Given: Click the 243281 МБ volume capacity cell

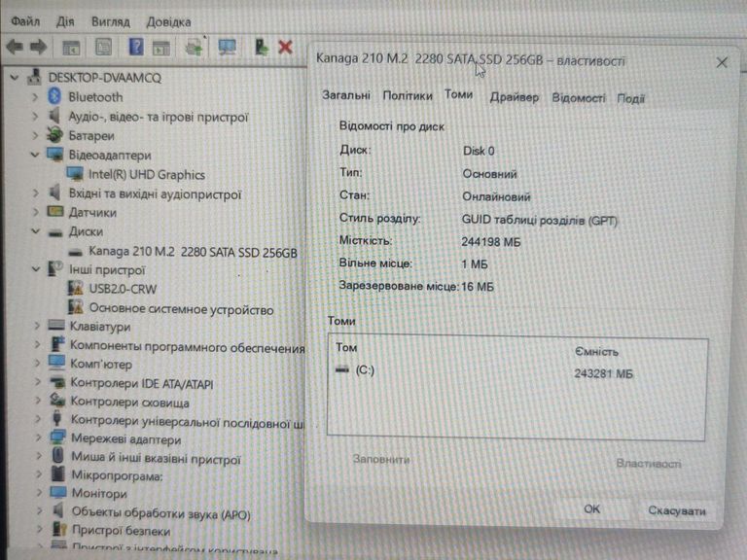Looking at the screenshot, I should [603, 373].
